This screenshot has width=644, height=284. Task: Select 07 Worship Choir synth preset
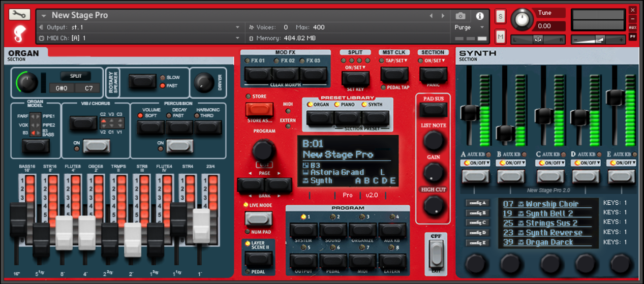(x=548, y=204)
